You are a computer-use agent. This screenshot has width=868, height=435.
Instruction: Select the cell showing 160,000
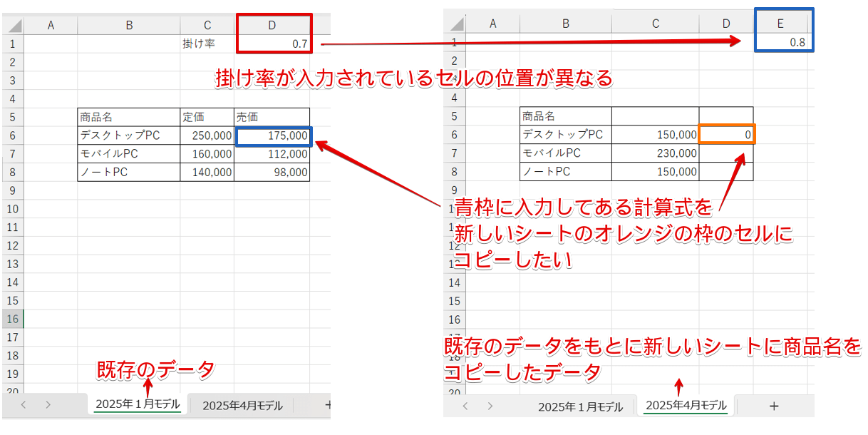(207, 154)
